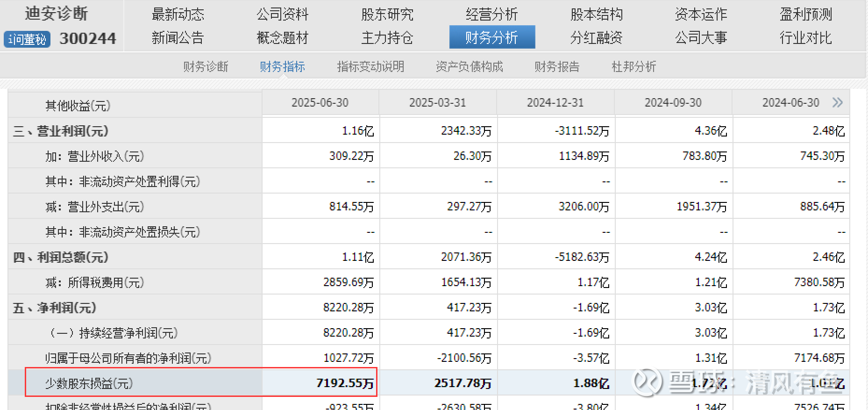
Task: Go to 公司大事
Action: tap(701, 37)
